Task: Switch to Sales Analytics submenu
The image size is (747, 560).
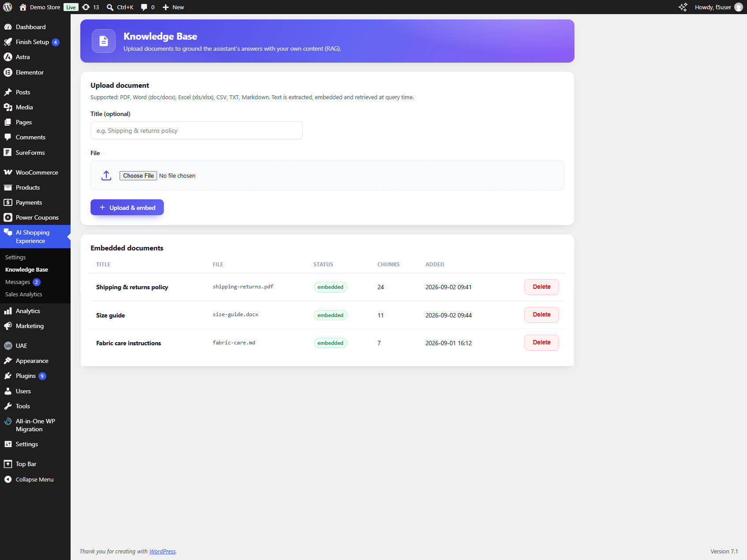Action: pos(24,294)
